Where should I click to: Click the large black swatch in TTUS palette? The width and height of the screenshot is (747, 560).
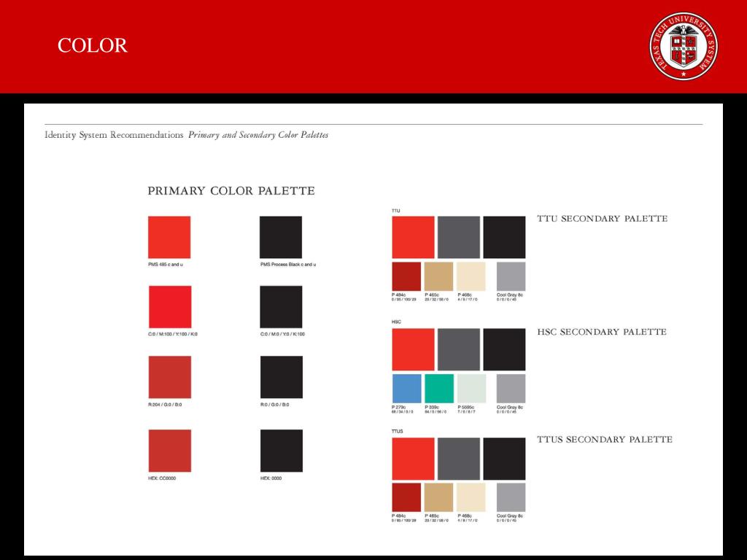pos(504,459)
